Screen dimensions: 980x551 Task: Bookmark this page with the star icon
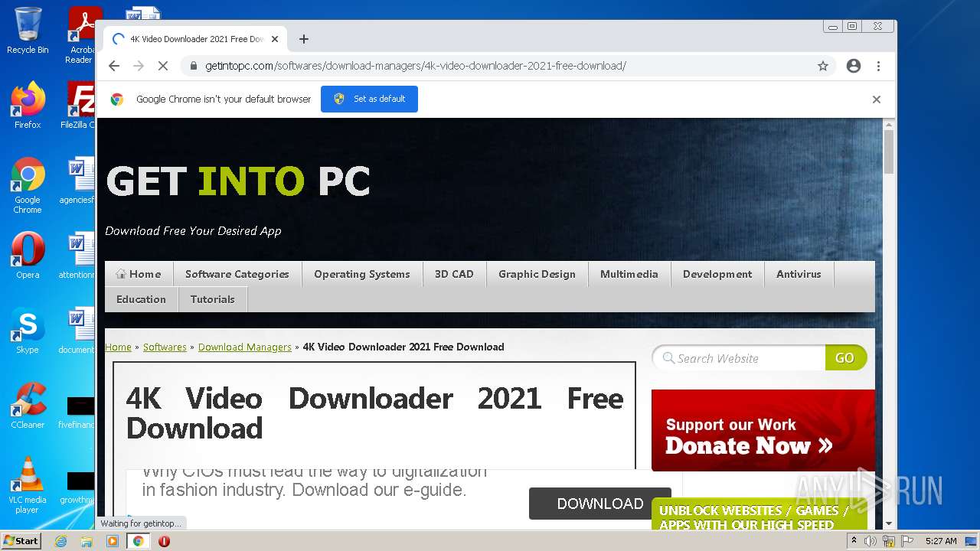point(823,66)
